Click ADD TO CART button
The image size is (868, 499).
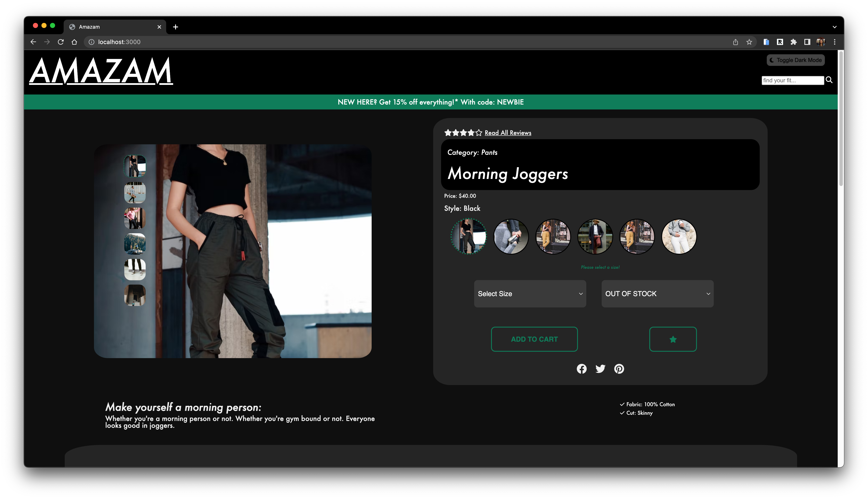tap(534, 339)
